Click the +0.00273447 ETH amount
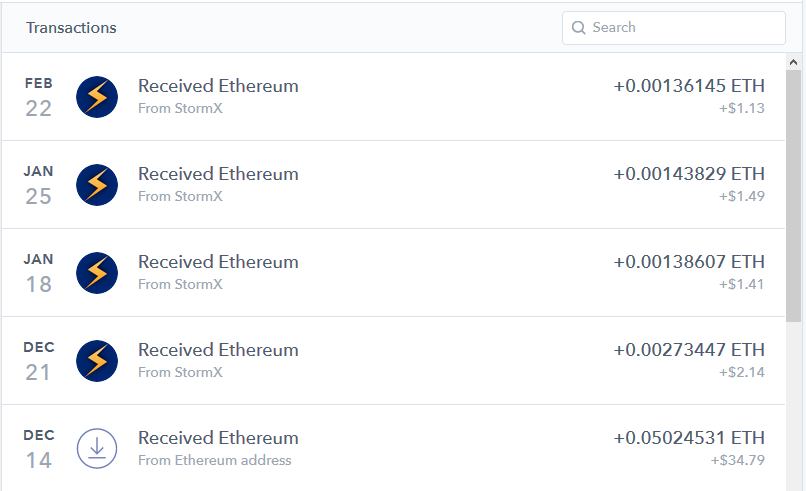This screenshot has width=806, height=491. tap(689, 350)
